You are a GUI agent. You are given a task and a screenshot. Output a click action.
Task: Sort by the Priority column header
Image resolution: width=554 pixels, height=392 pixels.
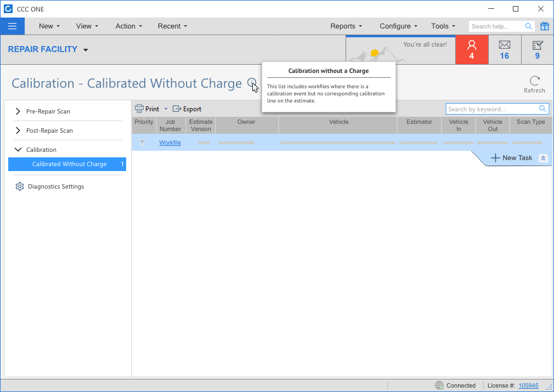144,126
